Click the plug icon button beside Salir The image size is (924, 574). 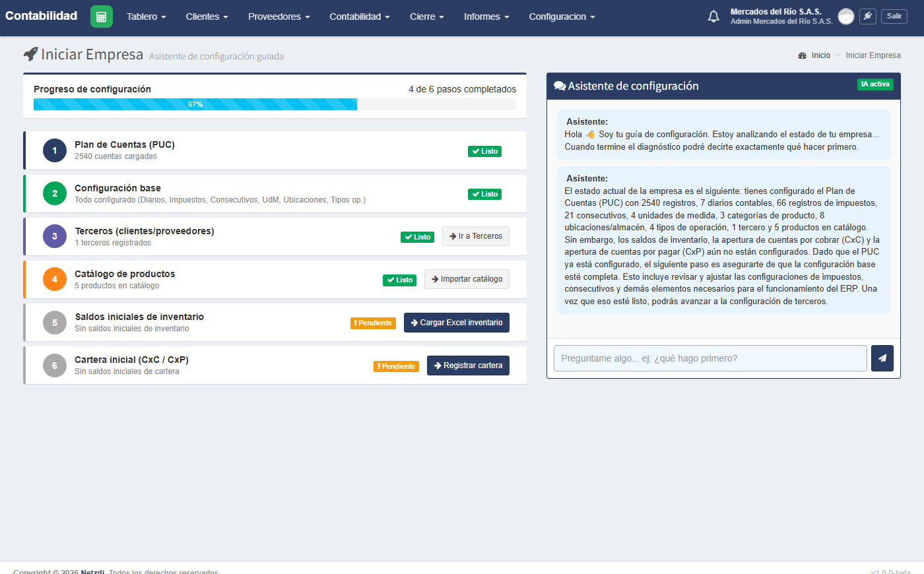coord(868,16)
